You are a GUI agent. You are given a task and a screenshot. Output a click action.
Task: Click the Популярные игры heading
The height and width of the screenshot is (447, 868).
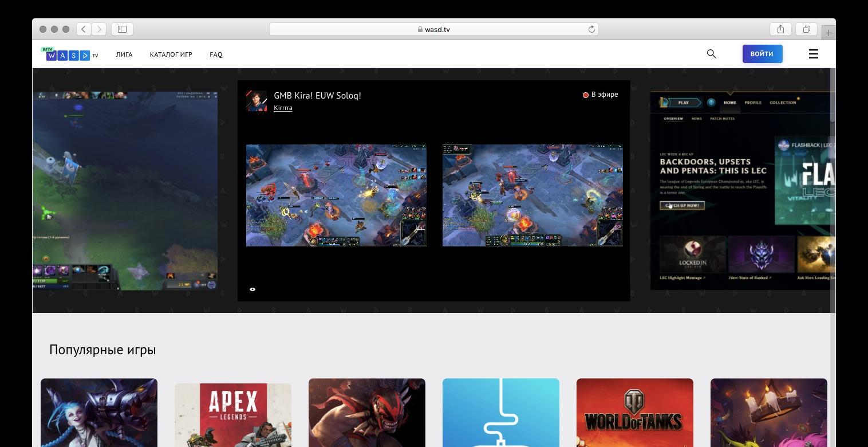(102, 350)
